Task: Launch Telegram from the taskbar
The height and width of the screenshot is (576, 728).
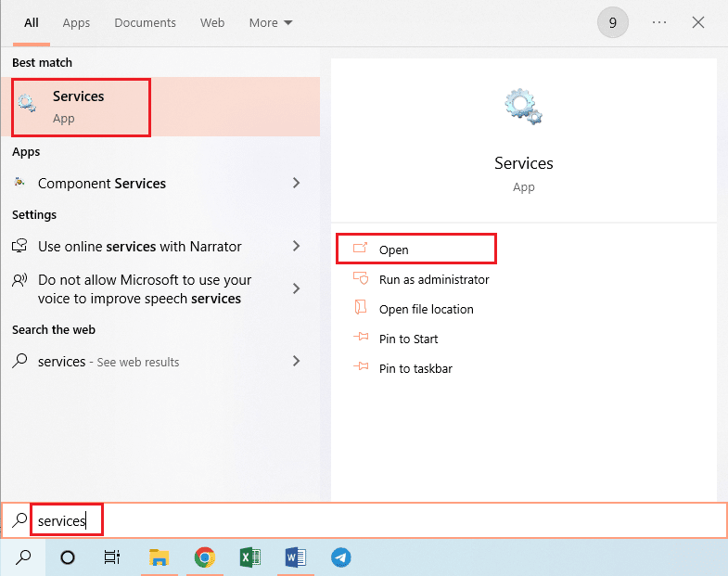Action: (x=341, y=557)
